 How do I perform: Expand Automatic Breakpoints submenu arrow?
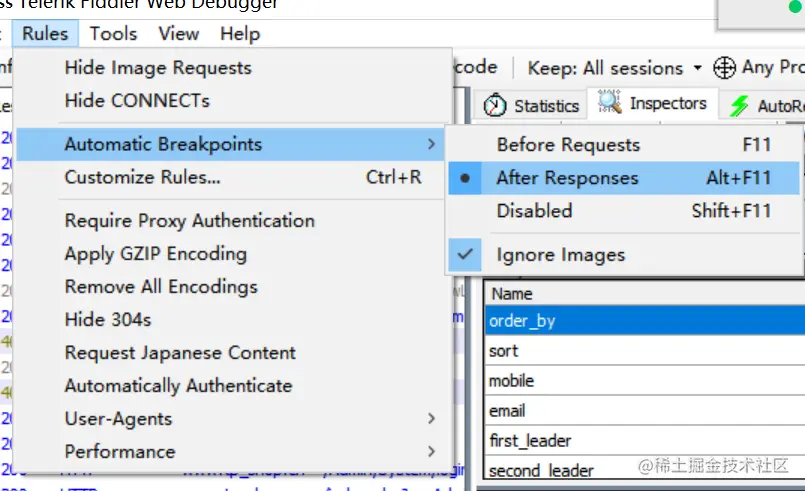click(431, 144)
